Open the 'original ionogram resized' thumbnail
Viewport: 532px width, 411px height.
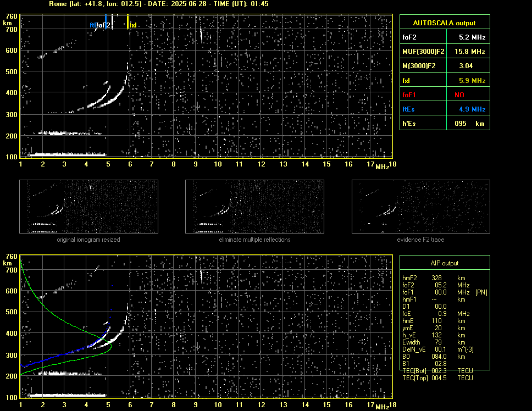(x=88, y=207)
